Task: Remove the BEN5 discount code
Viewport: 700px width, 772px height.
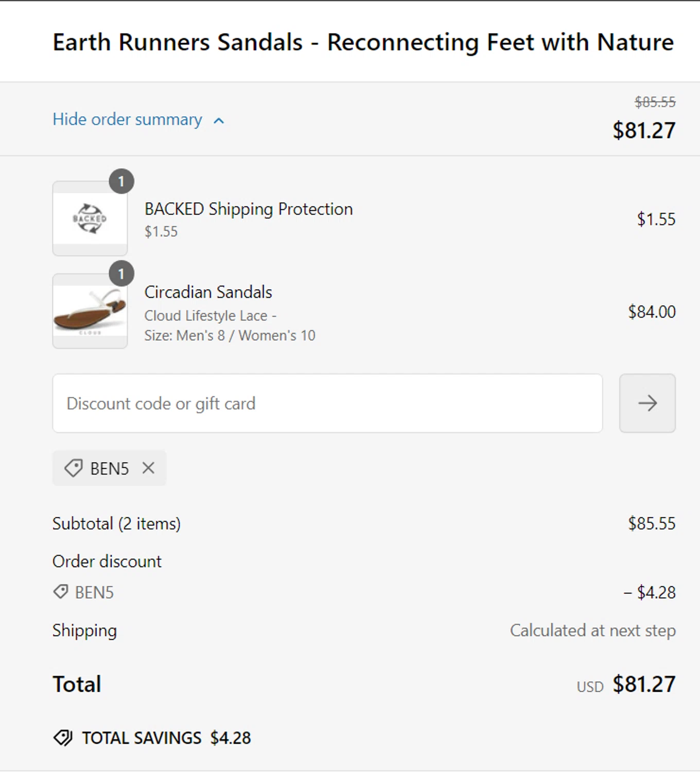Action: (148, 468)
